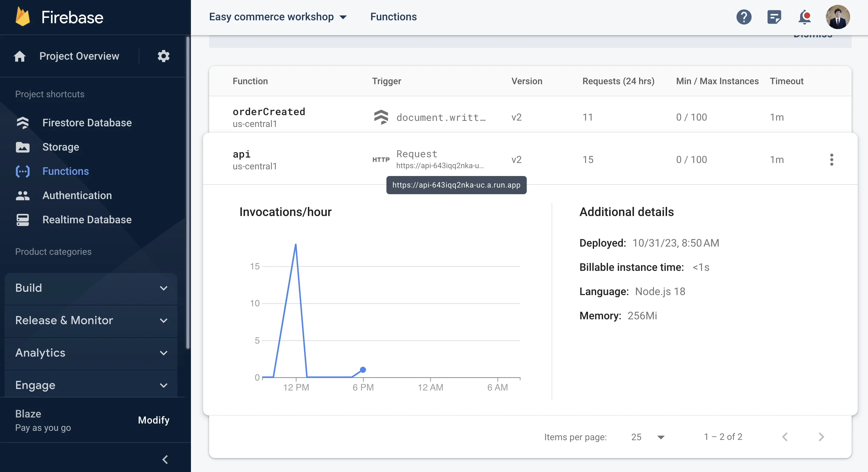Go to Project Overview
The image size is (868, 472).
pos(79,56)
